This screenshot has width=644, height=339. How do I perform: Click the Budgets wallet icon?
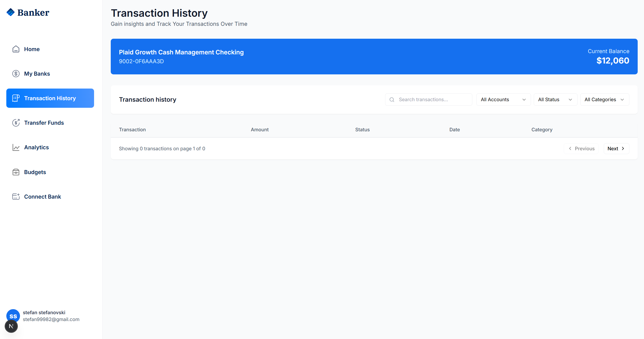tap(16, 172)
